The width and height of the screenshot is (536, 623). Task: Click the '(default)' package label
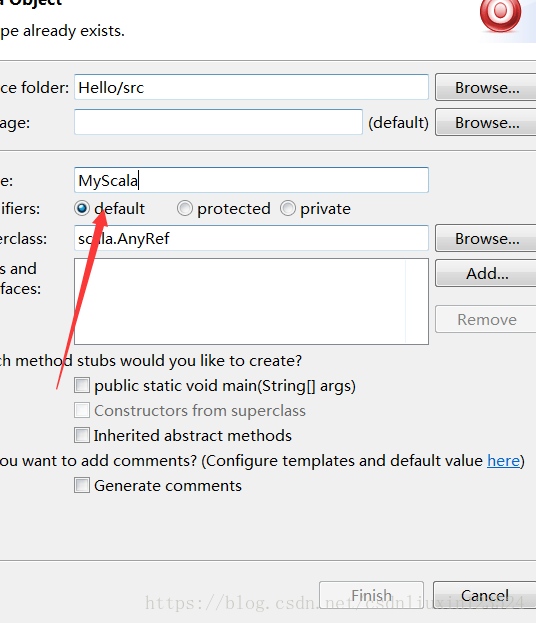399,122
